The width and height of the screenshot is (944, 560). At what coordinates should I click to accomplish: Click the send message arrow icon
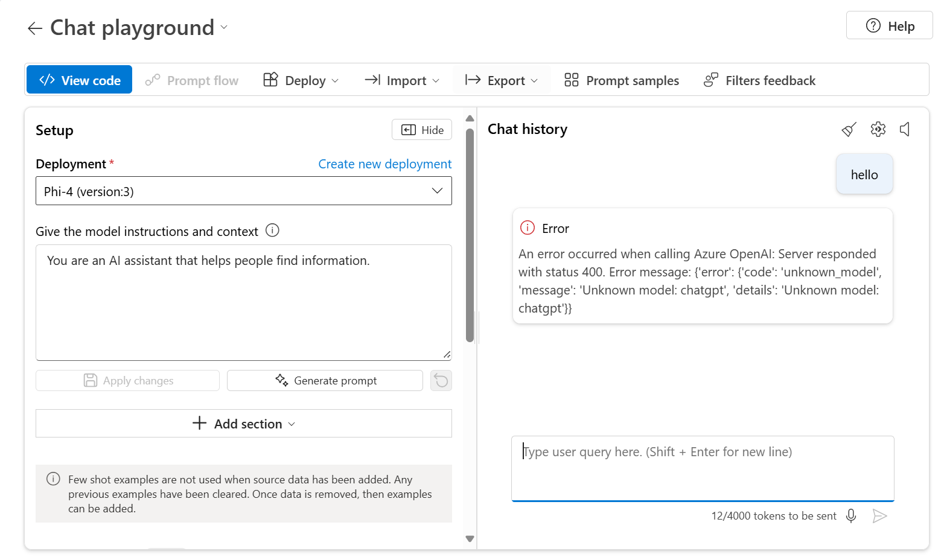point(880,515)
